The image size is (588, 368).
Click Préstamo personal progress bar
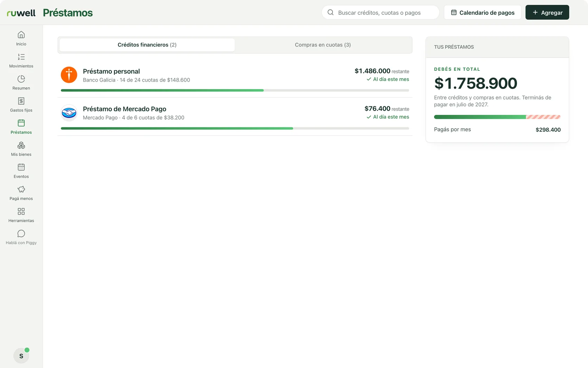point(235,90)
